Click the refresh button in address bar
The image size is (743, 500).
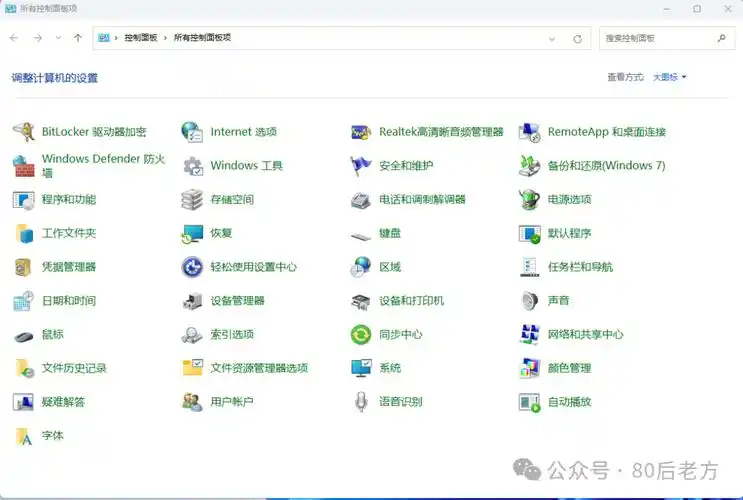tap(577, 38)
